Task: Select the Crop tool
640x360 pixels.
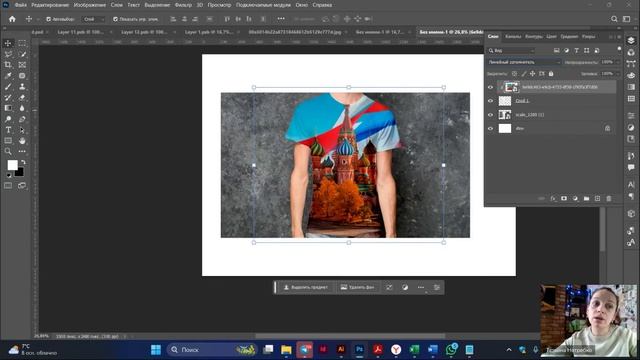Action: tap(8, 65)
